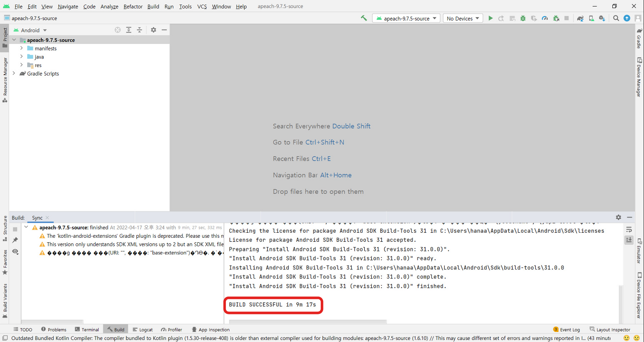Image resolution: width=644 pixels, height=342 pixels.
Task: Open the Build menu
Action: coord(153,7)
